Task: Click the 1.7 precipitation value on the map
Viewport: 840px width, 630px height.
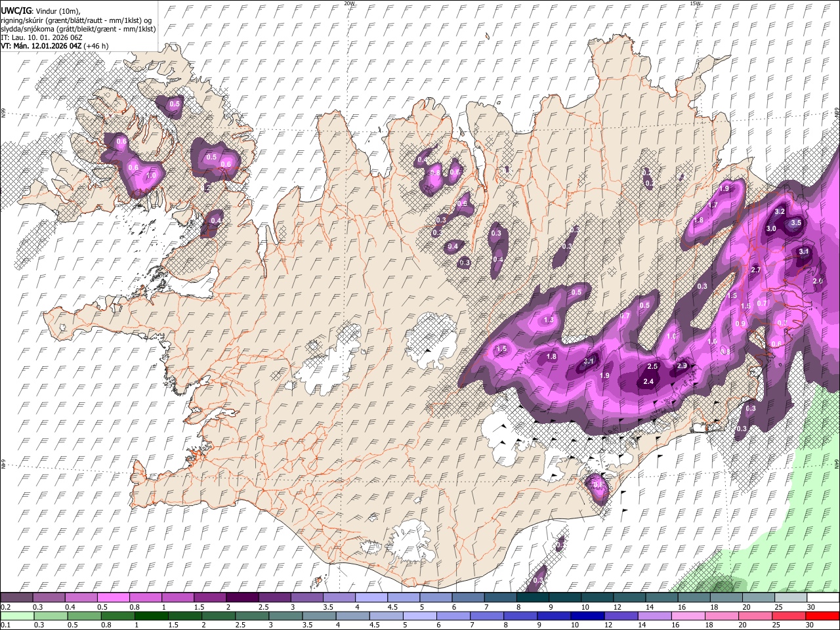Action: coord(713,205)
